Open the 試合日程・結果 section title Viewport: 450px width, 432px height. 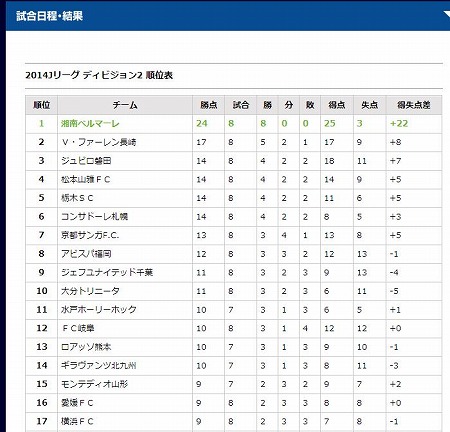pos(49,16)
